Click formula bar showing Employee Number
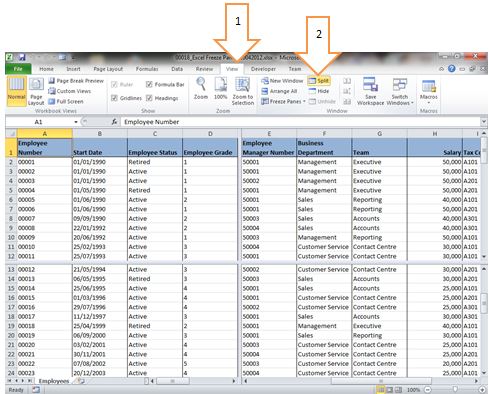This screenshot has width=489, height=394. pos(300,122)
